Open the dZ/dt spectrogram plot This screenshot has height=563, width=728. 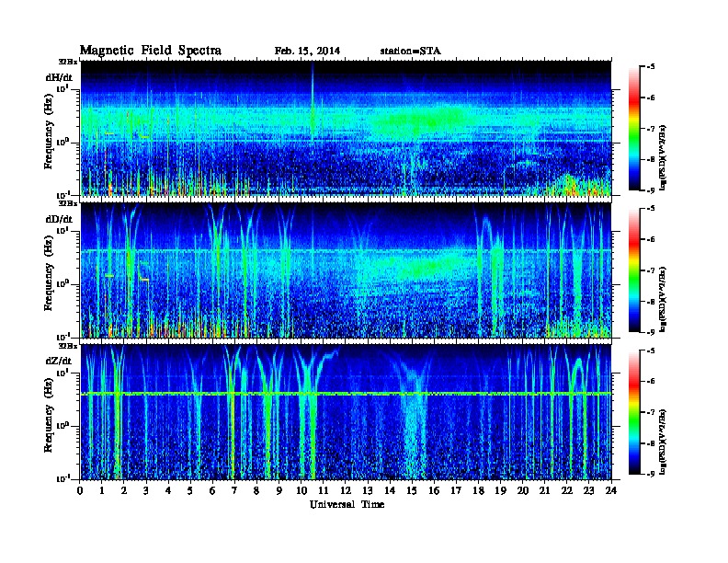[346, 412]
